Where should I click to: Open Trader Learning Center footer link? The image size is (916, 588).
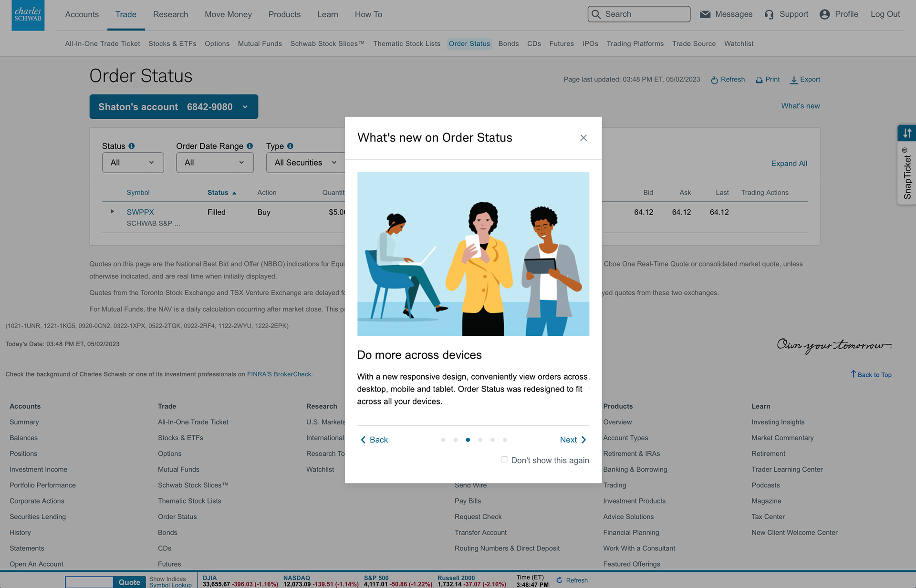787,469
